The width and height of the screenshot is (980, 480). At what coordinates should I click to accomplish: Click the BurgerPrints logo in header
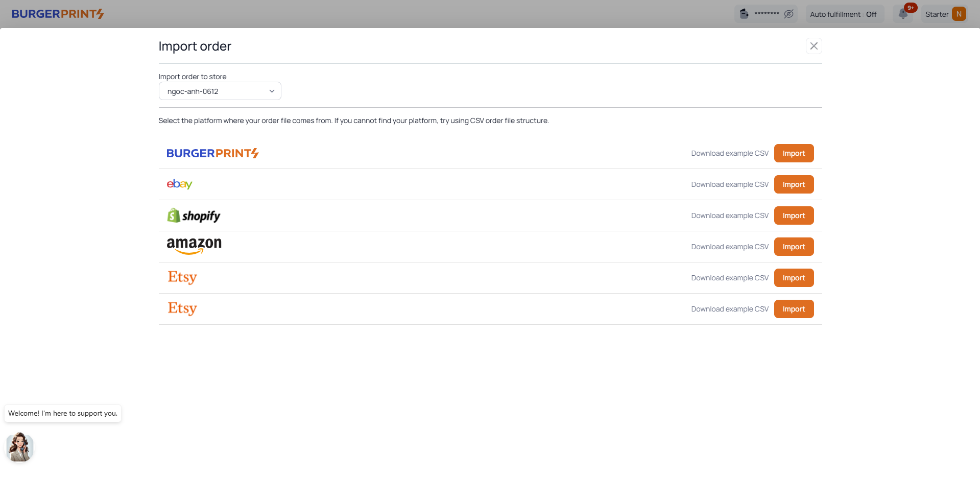[x=58, y=14]
